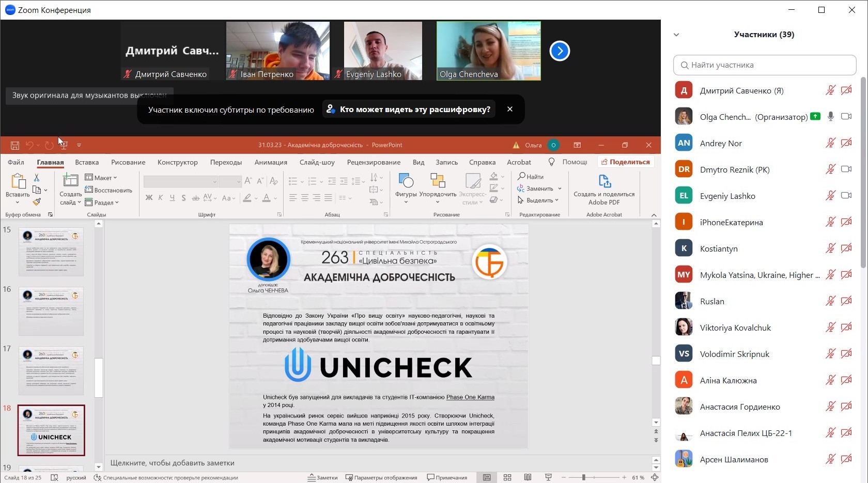
Task: Click the Format Painter brush icon
Action: pos(37,202)
